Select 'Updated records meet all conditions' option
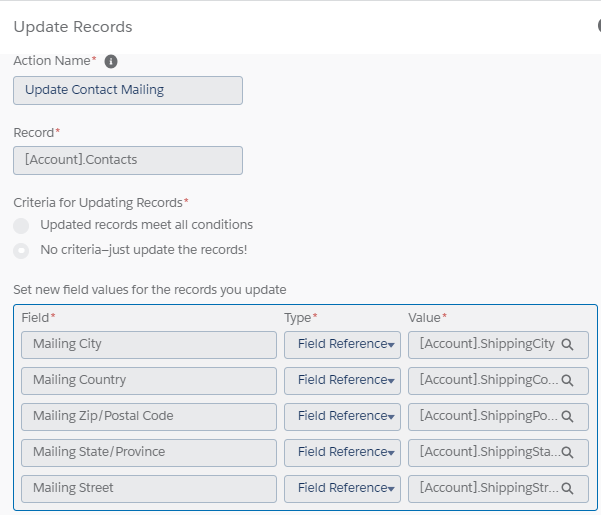Image resolution: width=601 pixels, height=515 pixels. coord(21,226)
